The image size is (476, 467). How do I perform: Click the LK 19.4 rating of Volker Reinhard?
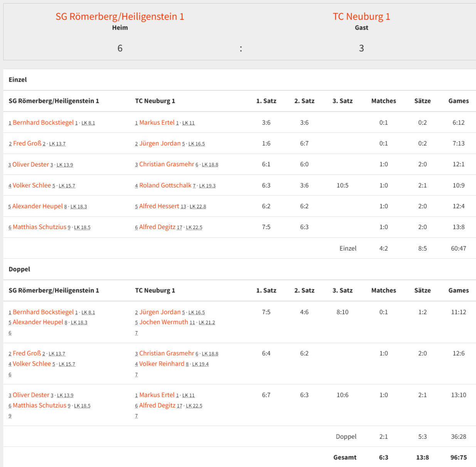point(200,364)
